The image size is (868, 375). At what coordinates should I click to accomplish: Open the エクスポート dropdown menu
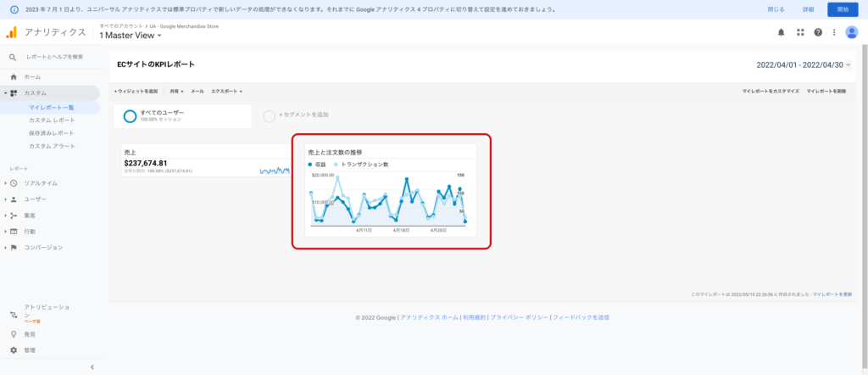coord(227,91)
